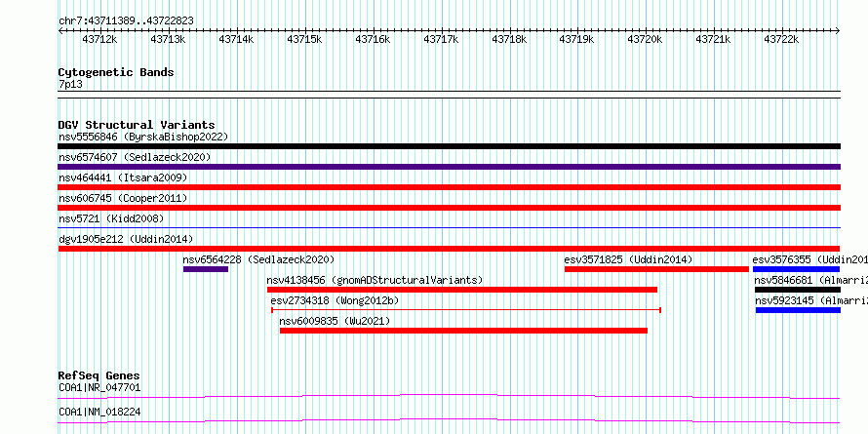Image resolution: width=868 pixels, height=434 pixels.
Task: Select the red esv3571825 variant bar
Action: (656, 269)
